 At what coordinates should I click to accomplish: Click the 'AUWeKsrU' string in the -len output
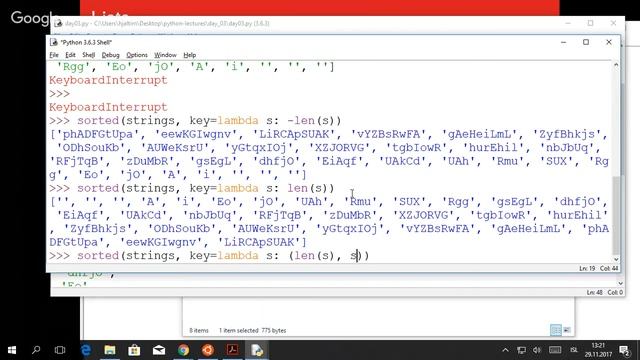178,147
